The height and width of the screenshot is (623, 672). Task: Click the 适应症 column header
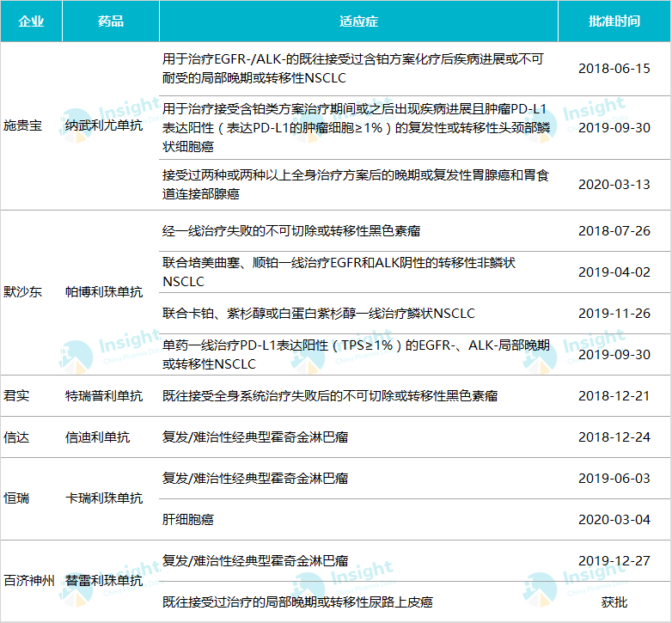tap(358, 21)
